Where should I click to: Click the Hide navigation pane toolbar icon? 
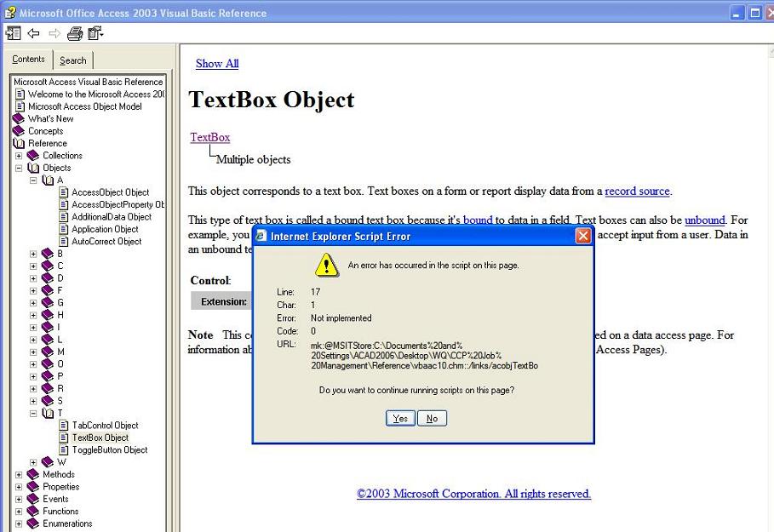coord(13,33)
